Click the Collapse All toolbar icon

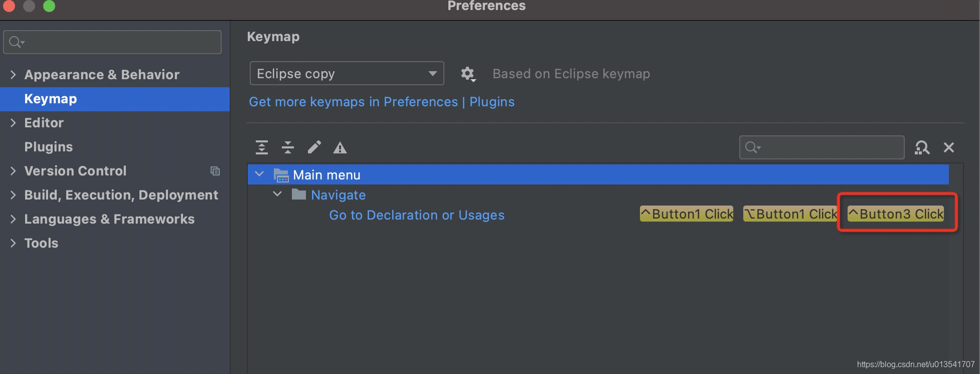click(288, 147)
